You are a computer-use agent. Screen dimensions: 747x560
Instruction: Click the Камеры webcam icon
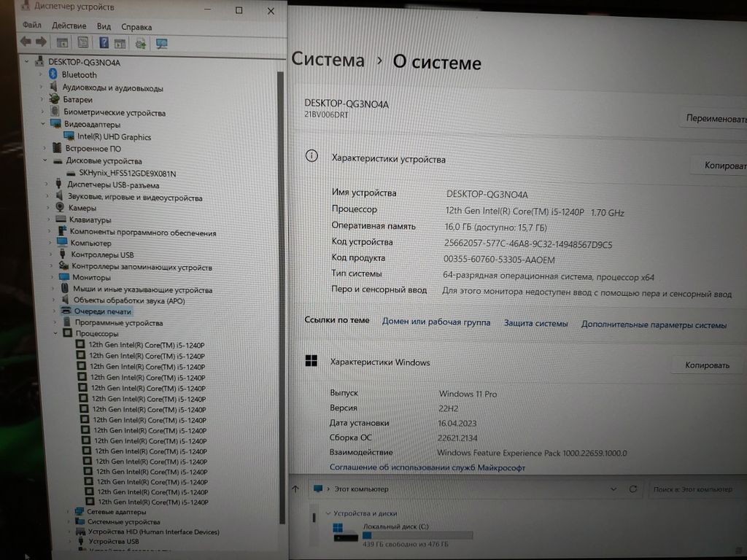tap(60, 207)
